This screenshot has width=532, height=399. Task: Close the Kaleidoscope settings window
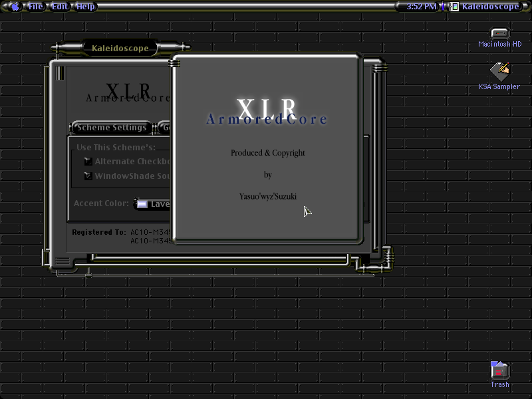[60, 73]
